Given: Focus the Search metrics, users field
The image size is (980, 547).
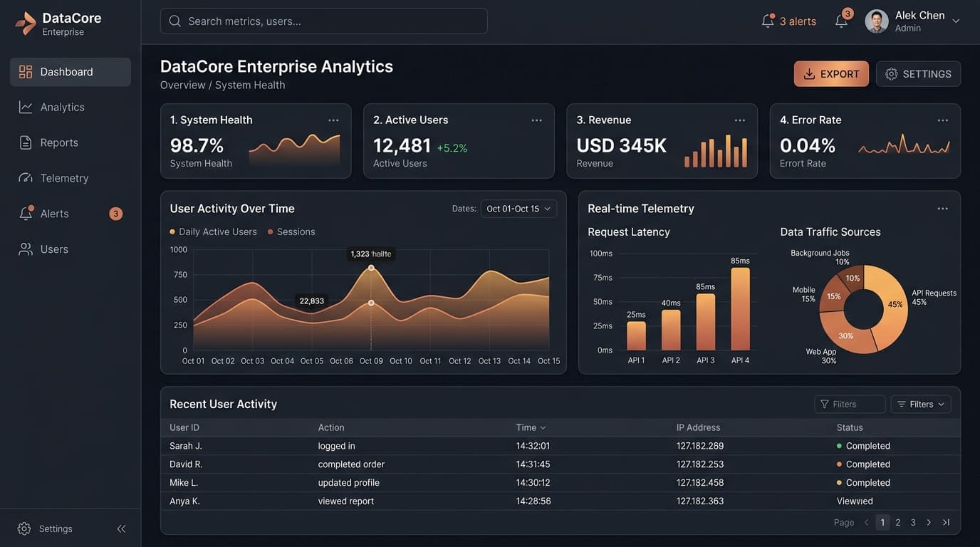Looking at the screenshot, I should click(x=324, y=21).
